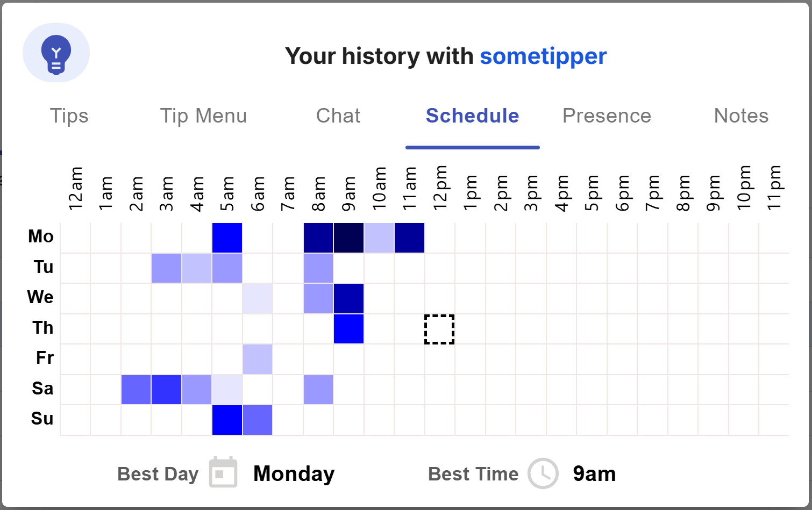Switch to the Presence tab
The height and width of the screenshot is (510, 812).
coord(607,116)
